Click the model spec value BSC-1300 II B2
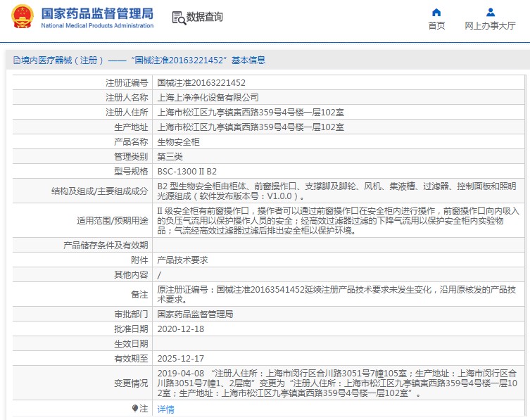The width and height of the screenshot is (530, 420). tap(187, 171)
